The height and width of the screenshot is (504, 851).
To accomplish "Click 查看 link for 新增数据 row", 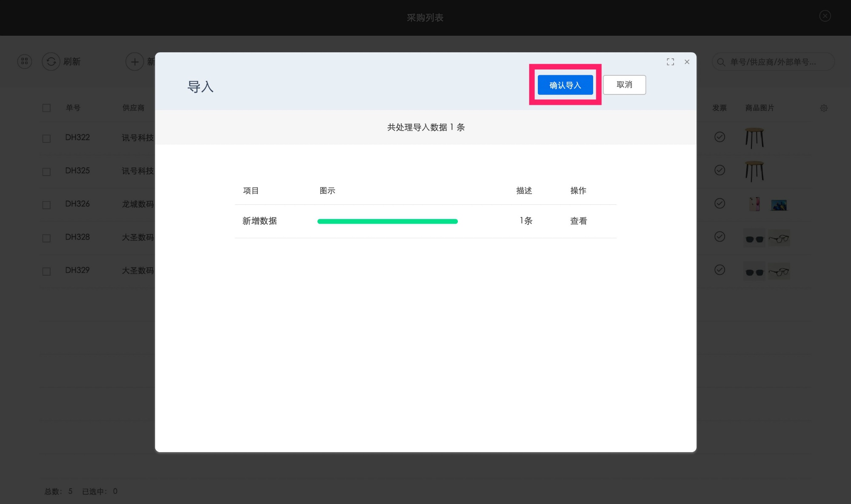I will coord(578,221).
